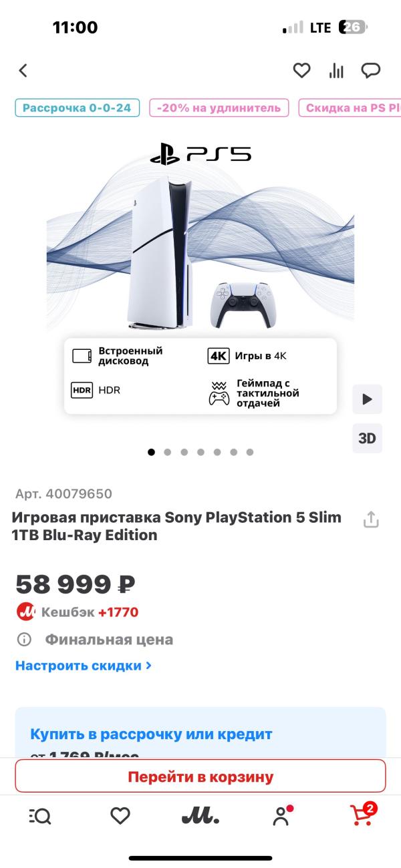
Task: Jump to second image carousel dot
Action: click(167, 452)
